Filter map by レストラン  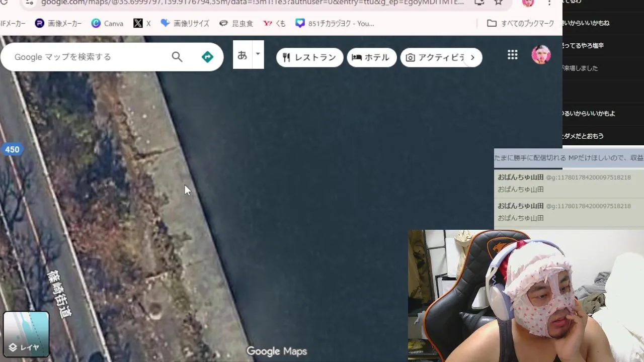click(x=310, y=57)
